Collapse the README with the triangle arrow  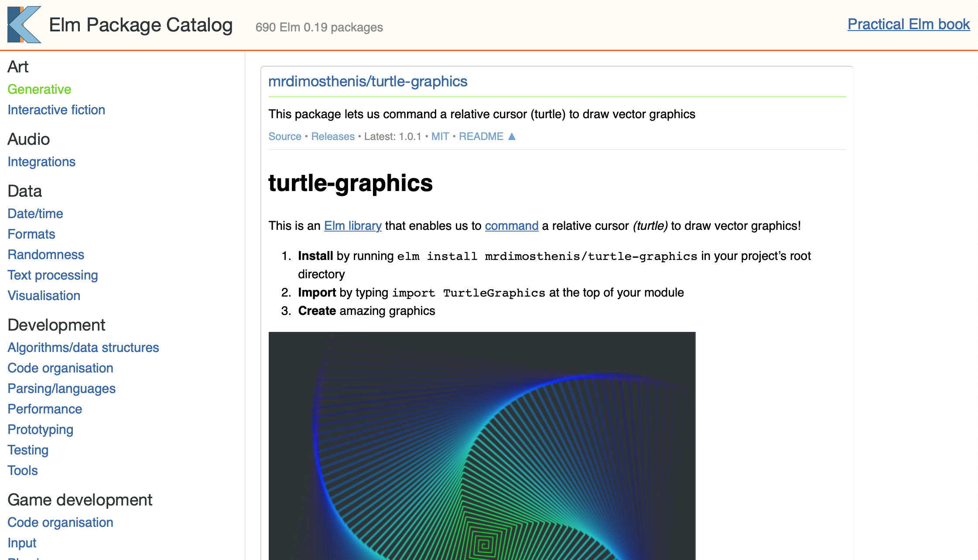pos(512,137)
